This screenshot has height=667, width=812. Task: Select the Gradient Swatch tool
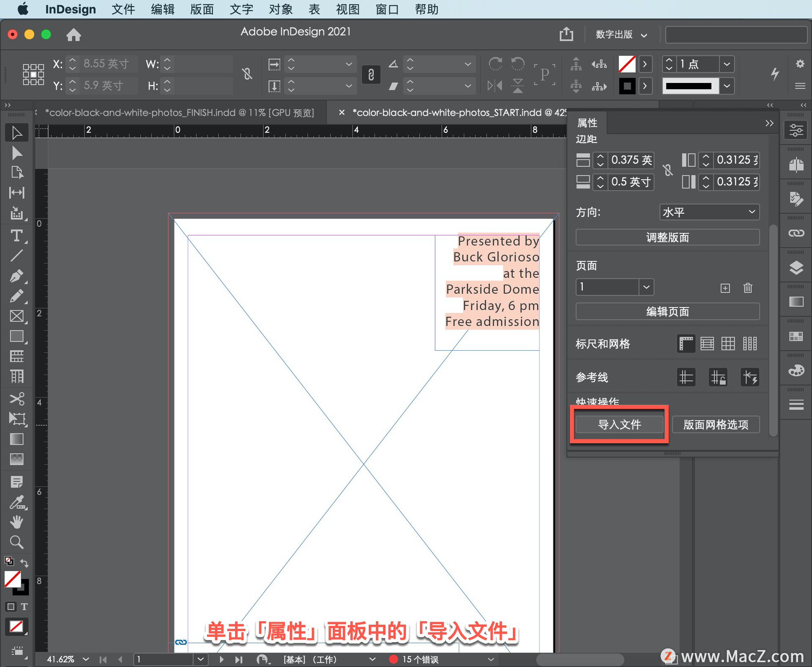[16, 439]
